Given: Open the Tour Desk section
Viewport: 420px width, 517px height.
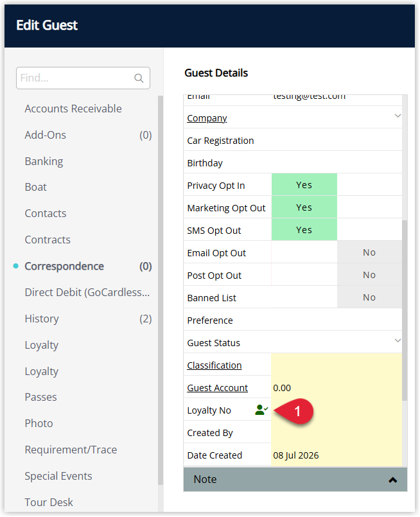Looking at the screenshot, I should 49,502.
